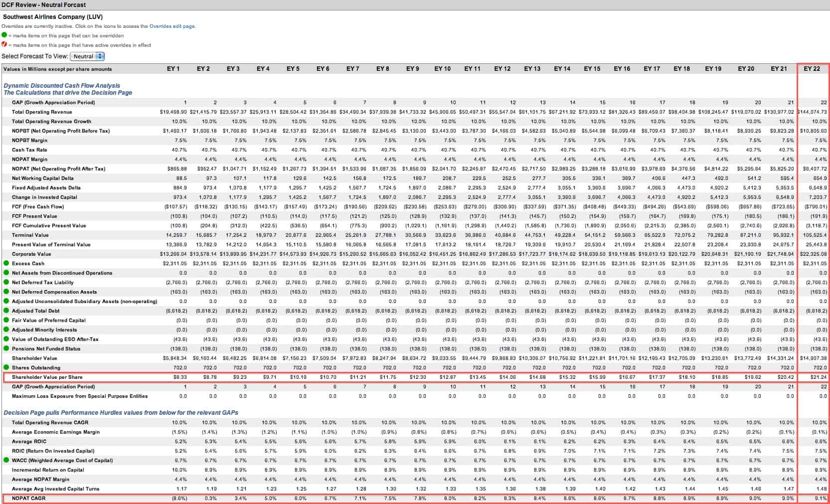Click Corporate Value $22,325.08 in EY 22

pos(814,254)
